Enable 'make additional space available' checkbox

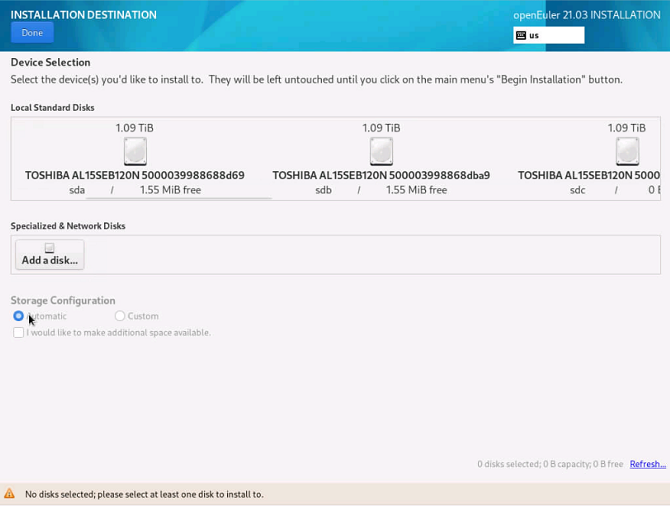[x=18, y=332]
